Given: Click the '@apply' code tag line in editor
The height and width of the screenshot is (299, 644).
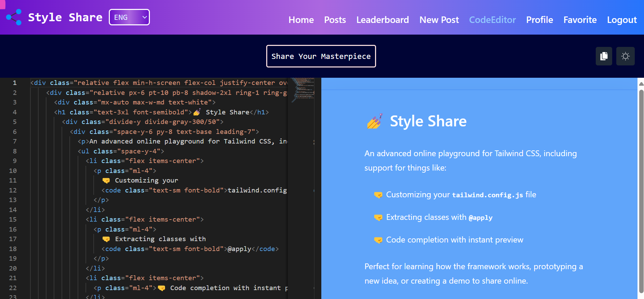Looking at the screenshot, I should (x=190, y=249).
